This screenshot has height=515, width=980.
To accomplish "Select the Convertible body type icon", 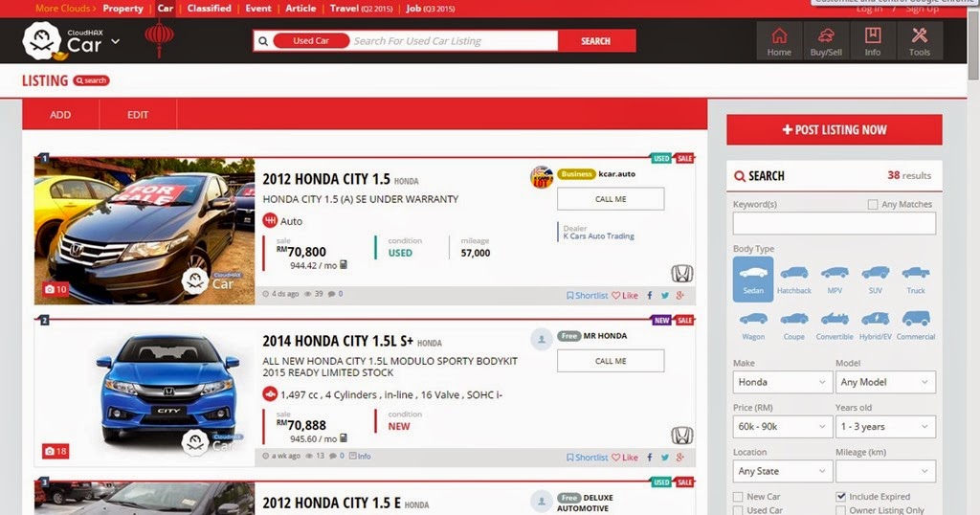I will pyautogui.click(x=835, y=325).
